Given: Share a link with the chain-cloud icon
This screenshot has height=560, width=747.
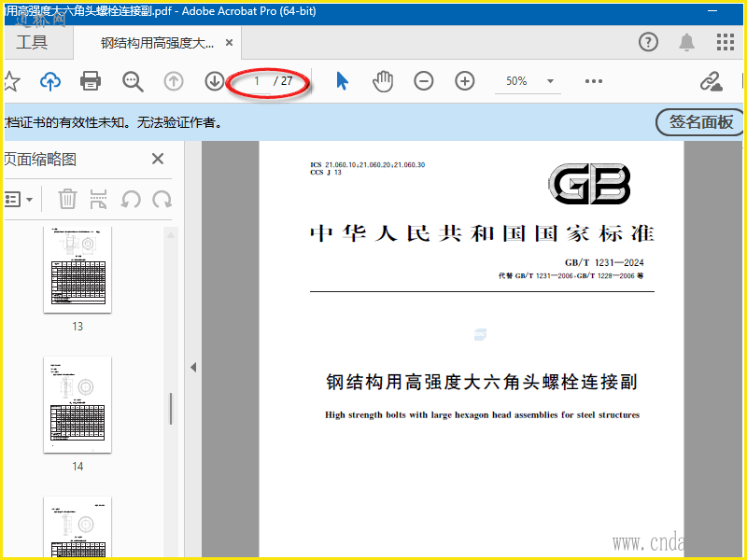Looking at the screenshot, I should pos(711,81).
